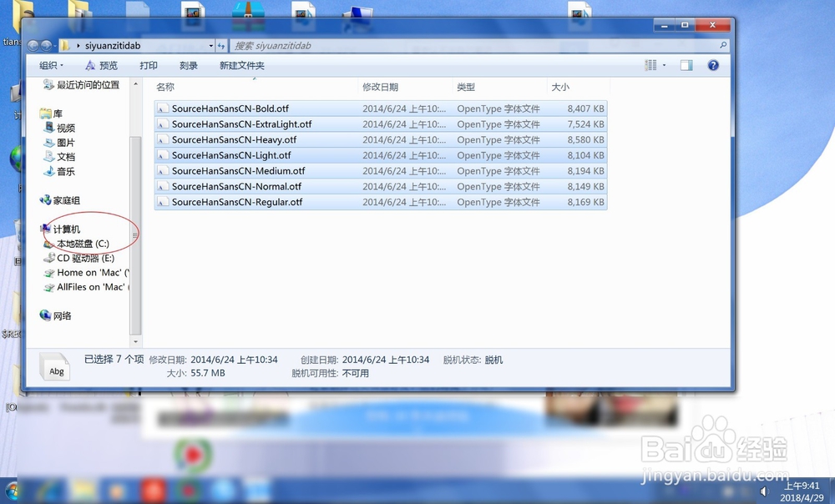Select 库 in the navigation pane

(x=51, y=113)
